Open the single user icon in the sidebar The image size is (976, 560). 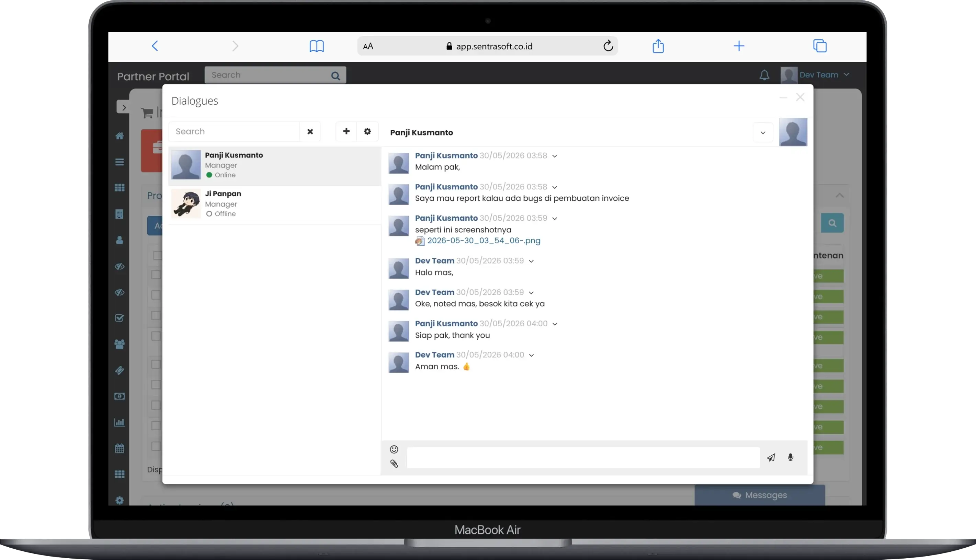click(120, 241)
